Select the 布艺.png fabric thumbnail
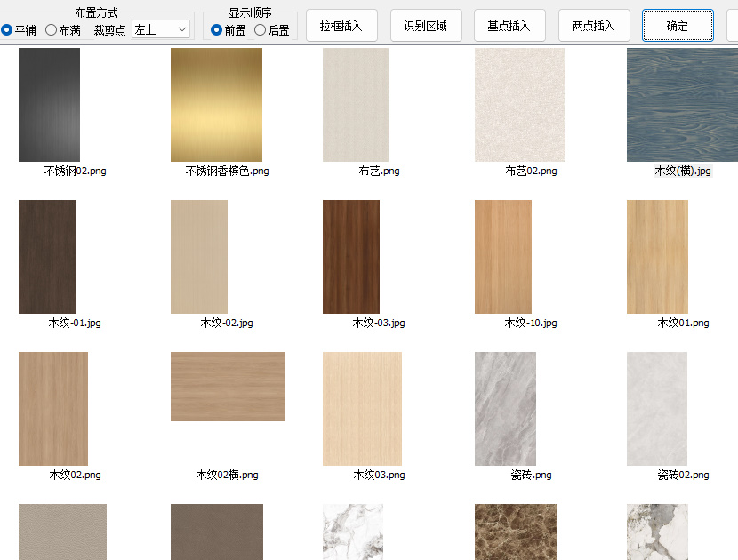 coord(356,105)
